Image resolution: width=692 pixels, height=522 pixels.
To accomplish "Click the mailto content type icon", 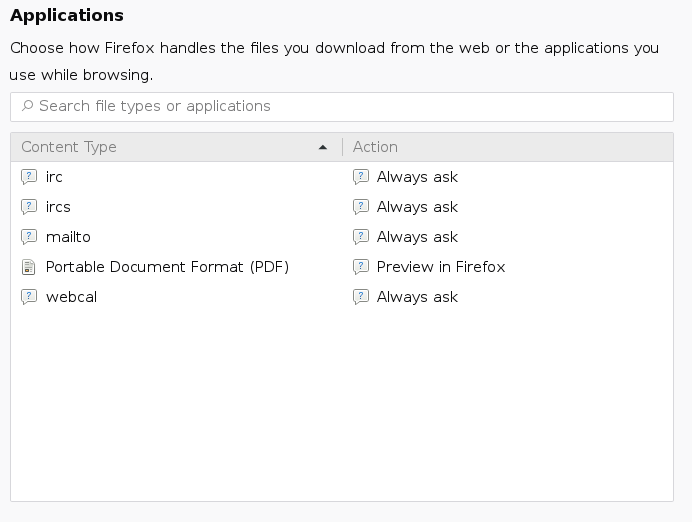I will (28, 237).
